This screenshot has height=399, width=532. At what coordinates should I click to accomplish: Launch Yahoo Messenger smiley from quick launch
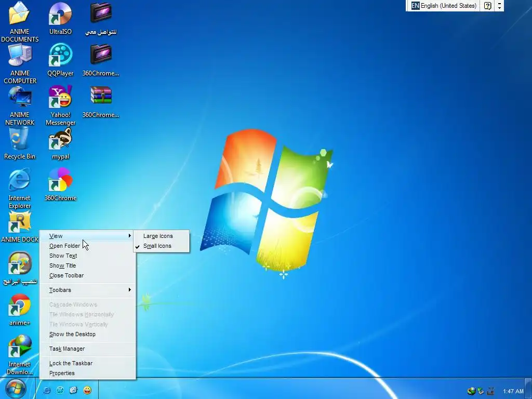pyautogui.click(x=87, y=391)
